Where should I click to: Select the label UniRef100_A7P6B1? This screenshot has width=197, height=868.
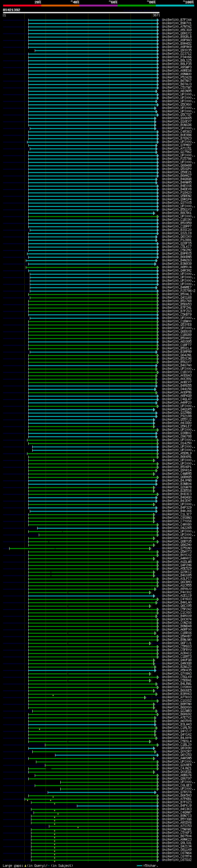pos(177,799)
